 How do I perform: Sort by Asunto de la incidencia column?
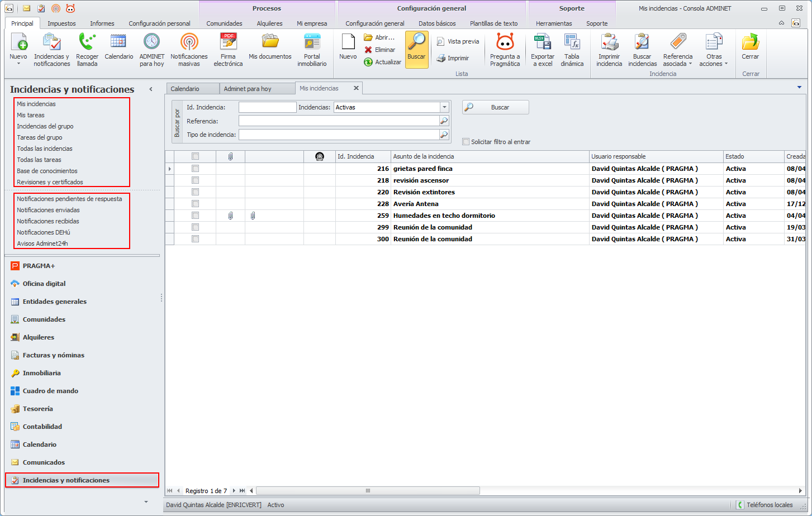pyautogui.click(x=490, y=156)
